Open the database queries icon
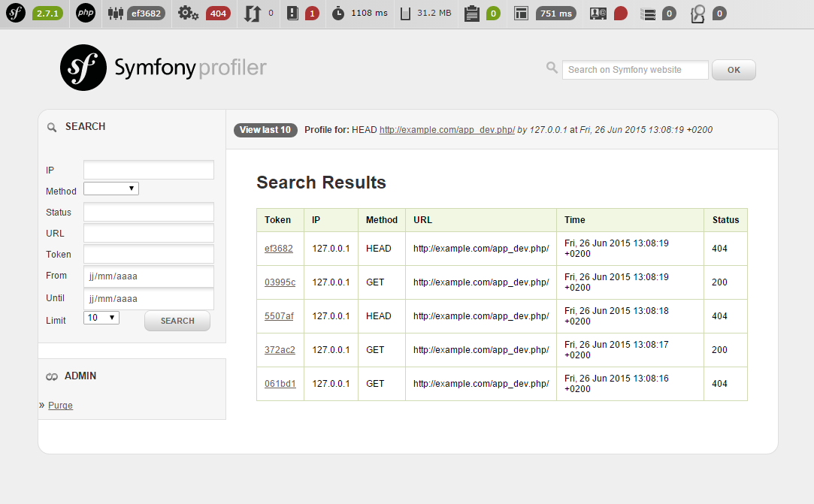 click(648, 14)
